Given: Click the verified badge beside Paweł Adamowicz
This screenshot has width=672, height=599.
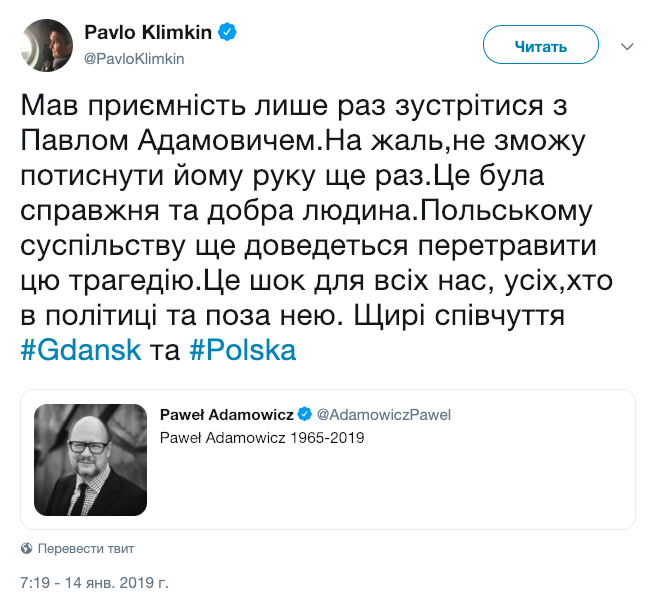Looking at the screenshot, I should [x=307, y=415].
